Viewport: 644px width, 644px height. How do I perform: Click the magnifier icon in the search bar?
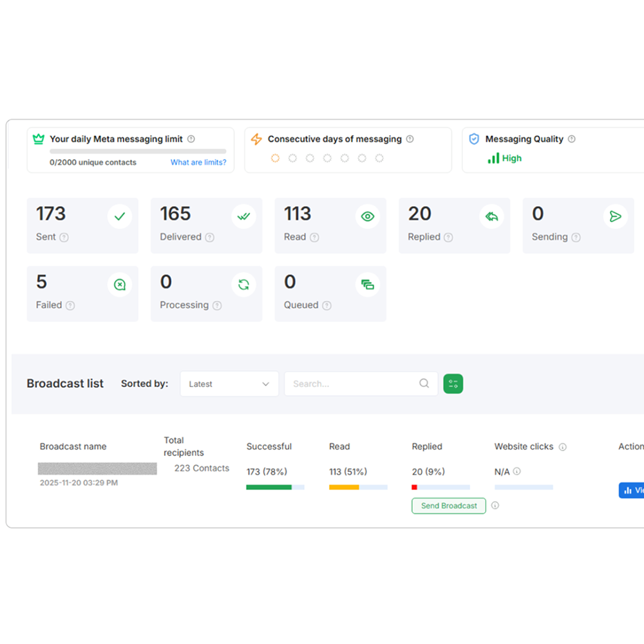pyautogui.click(x=424, y=383)
